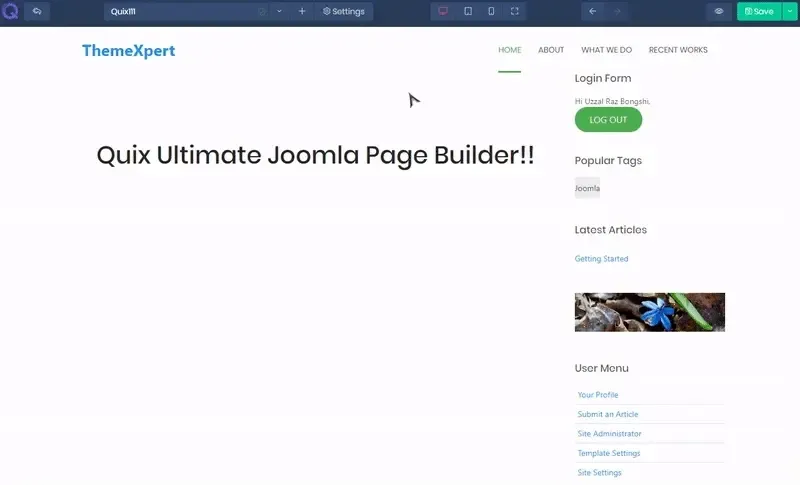The image size is (800, 485).
Task: Open the Getting Started article link
Action: coord(602,259)
